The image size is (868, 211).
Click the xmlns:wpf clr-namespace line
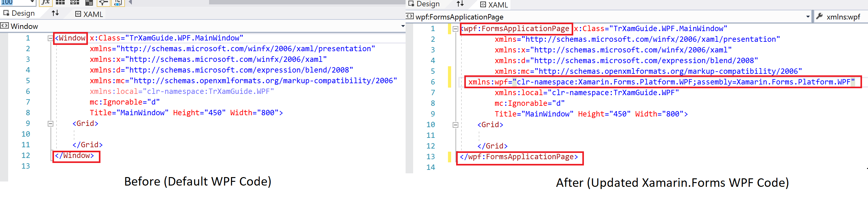point(661,82)
